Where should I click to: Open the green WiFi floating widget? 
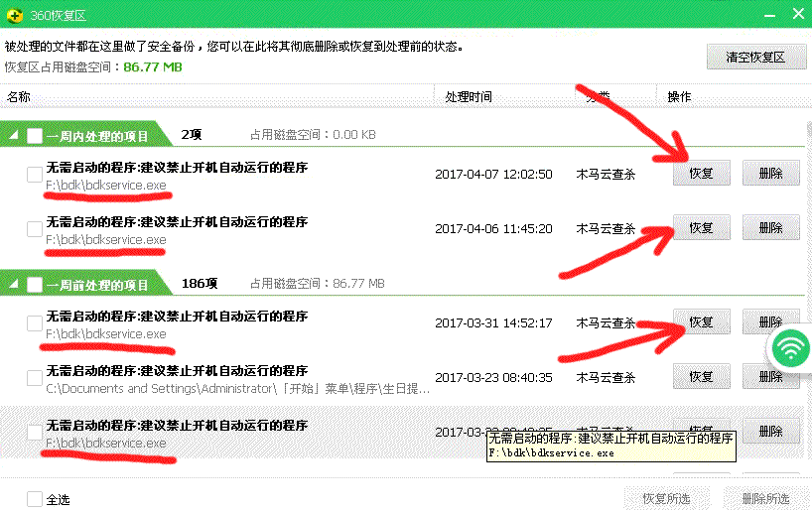coord(790,348)
